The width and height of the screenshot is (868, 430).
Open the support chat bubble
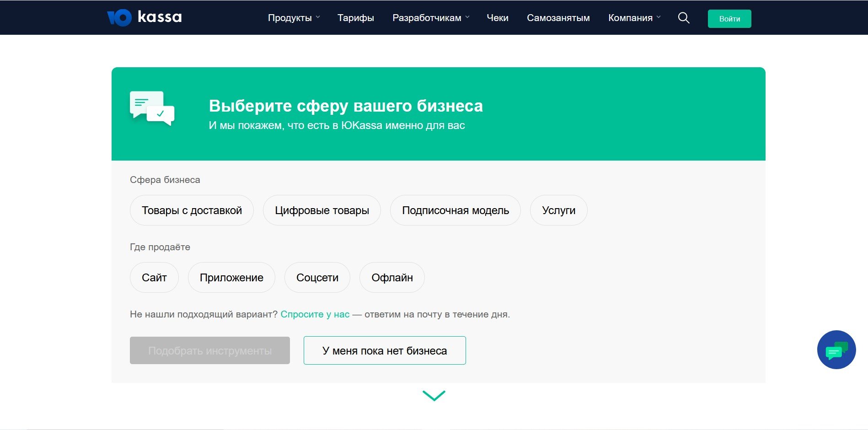[x=836, y=350]
